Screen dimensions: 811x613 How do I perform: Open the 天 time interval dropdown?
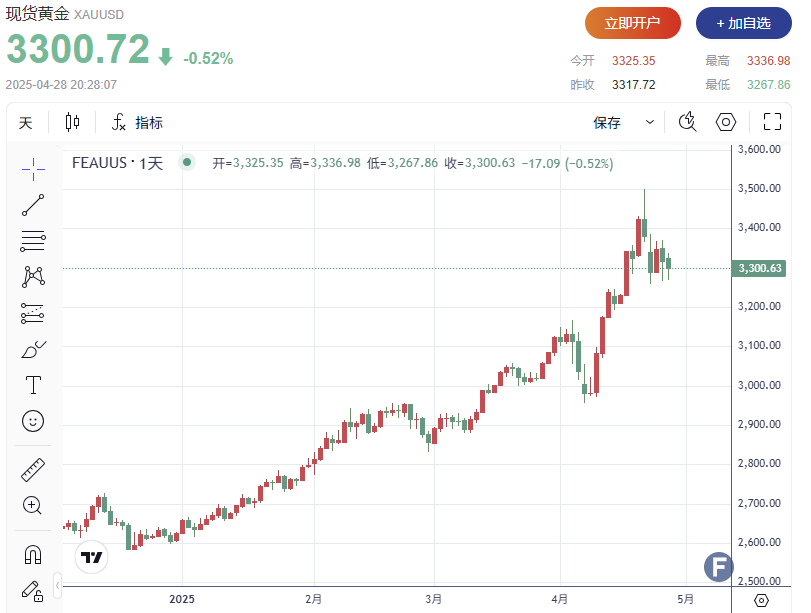(26, 123)
